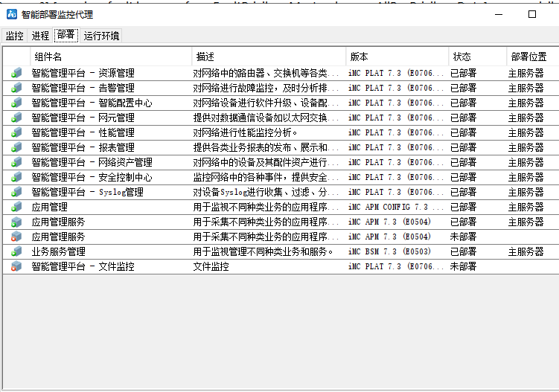Click the icon beside 应用管理 component
This screenshot has height=392, width=559.
16,207
